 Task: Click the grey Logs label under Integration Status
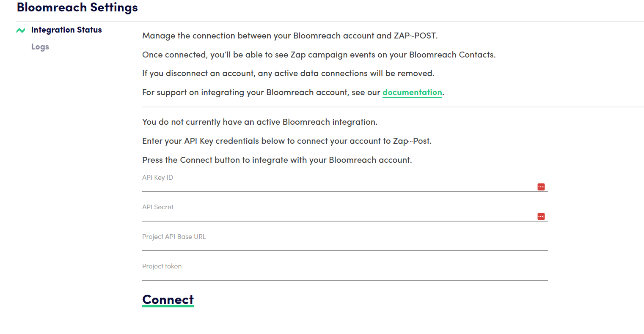[x=40, y=47]
